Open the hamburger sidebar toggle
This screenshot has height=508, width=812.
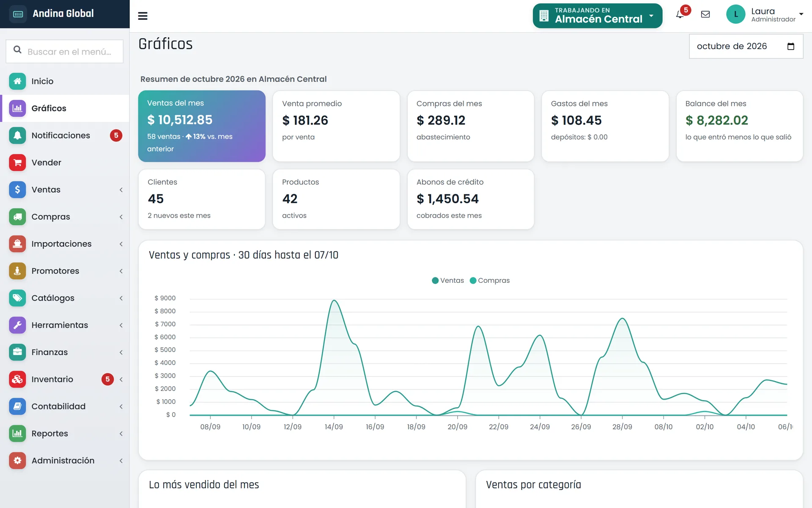pyautogui.click(x=143, y=16)
